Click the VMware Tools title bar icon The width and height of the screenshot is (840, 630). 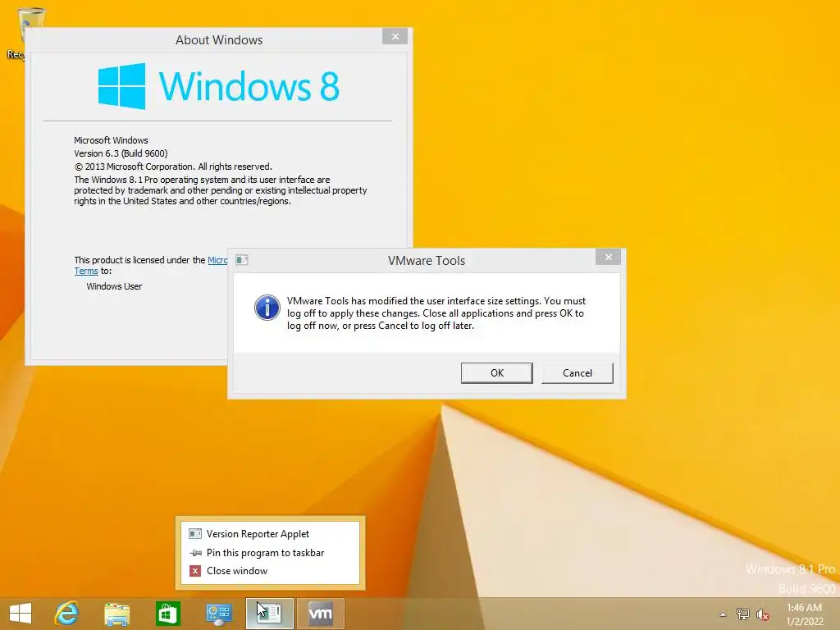242,260
